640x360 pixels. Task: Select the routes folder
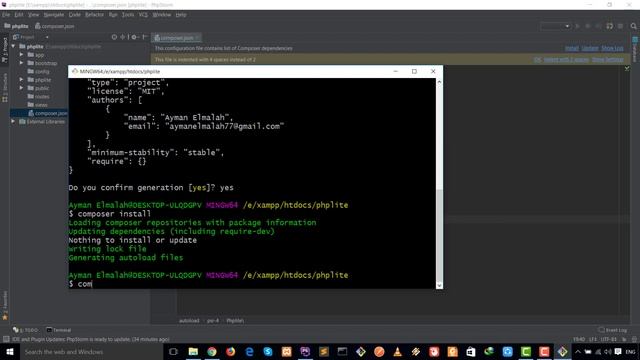tap(38, 96)
